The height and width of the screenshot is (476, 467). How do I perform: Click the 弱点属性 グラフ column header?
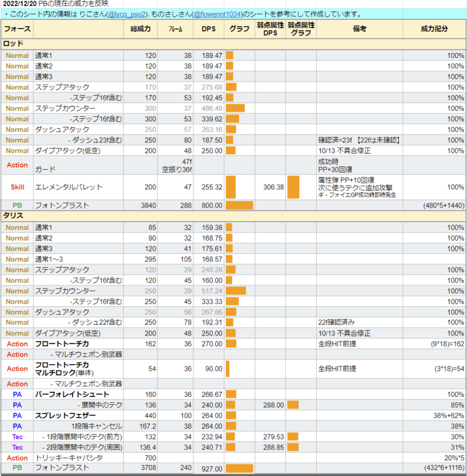(301, 29)
